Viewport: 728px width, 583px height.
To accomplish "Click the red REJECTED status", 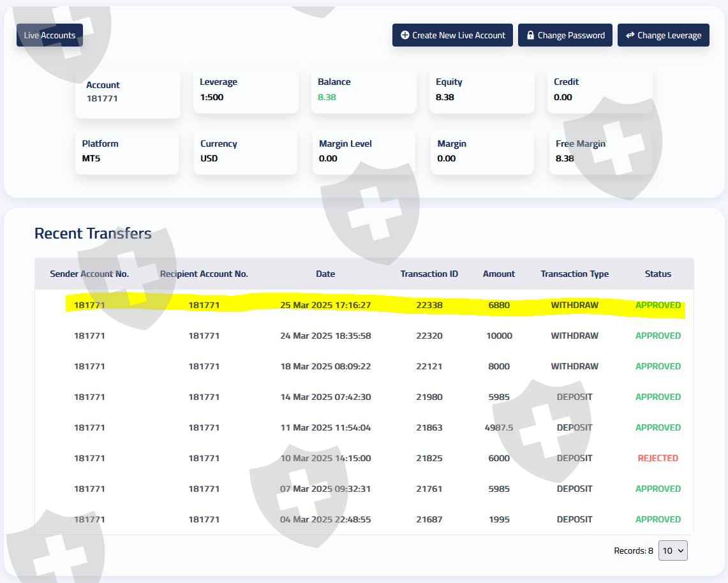I will (658, 458).
